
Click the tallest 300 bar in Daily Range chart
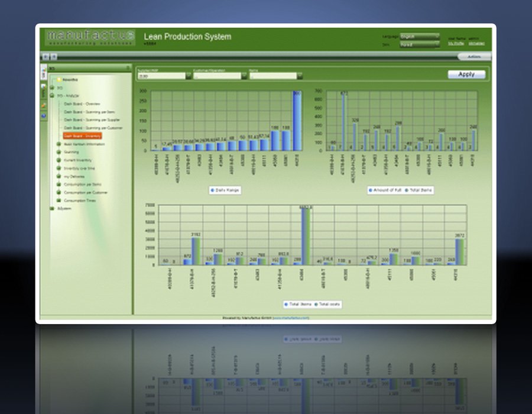click(297, 121)
